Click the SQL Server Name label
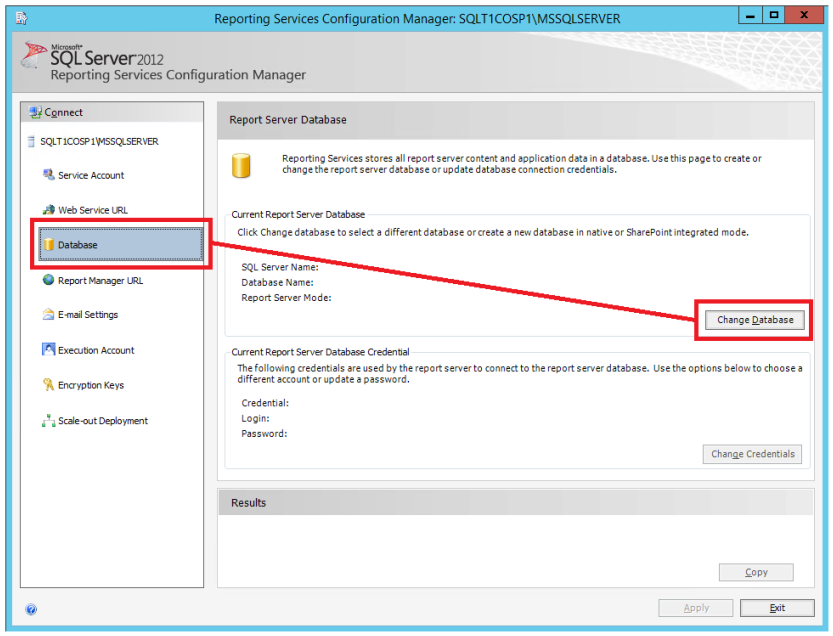The height and width of the screenshot is (636, 833). coord(280,267)
